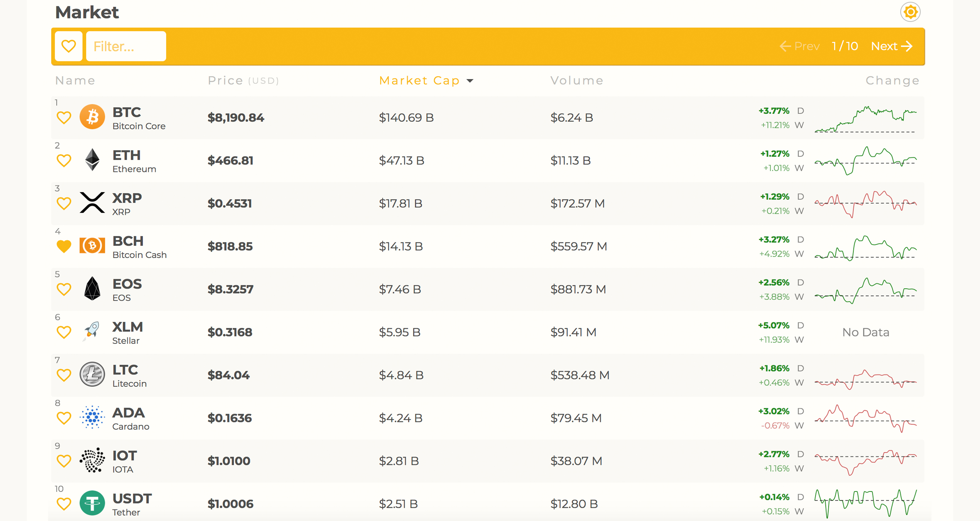980x521 pixels.
Task: Click ADA weekly change -0.67%
Action: [775, 425]
